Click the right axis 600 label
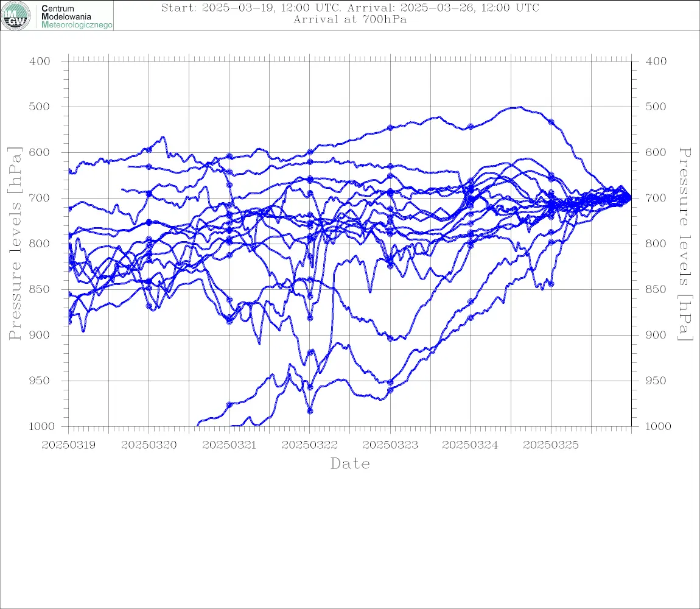700x609 pixels. click(656, 152)
